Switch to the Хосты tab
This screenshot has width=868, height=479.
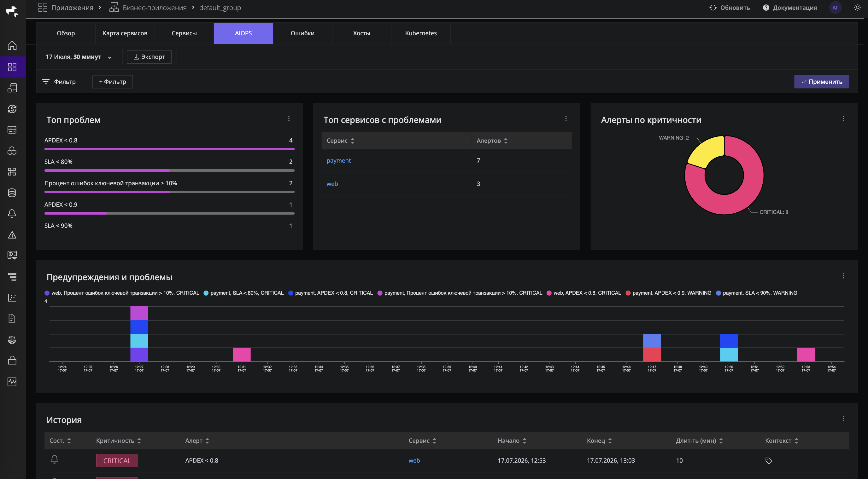click(x=361, y=33)
